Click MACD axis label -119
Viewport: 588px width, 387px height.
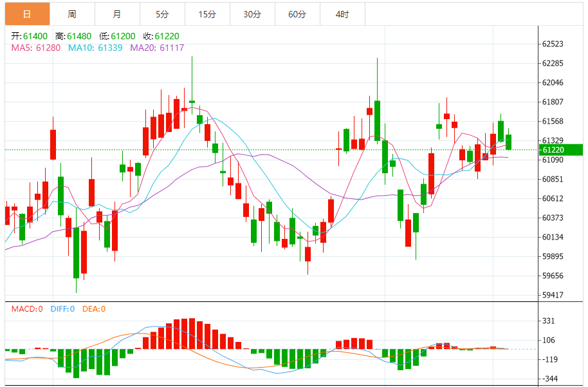(550, 359)
